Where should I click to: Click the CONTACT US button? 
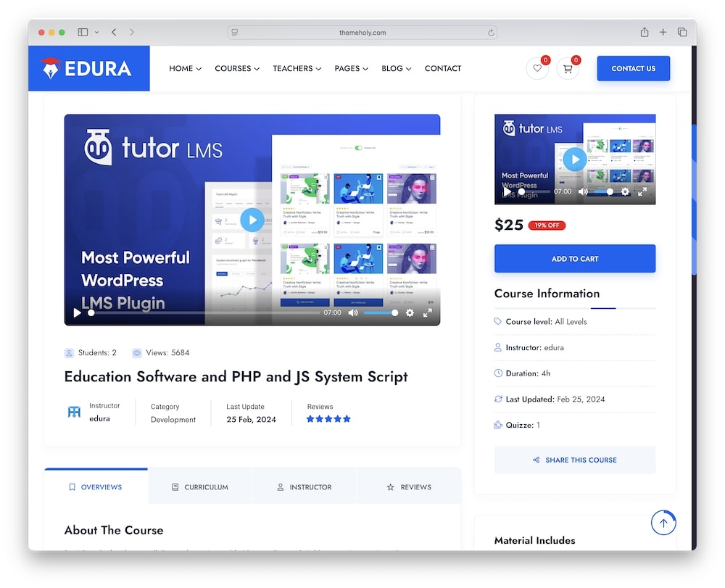point(633,68)
